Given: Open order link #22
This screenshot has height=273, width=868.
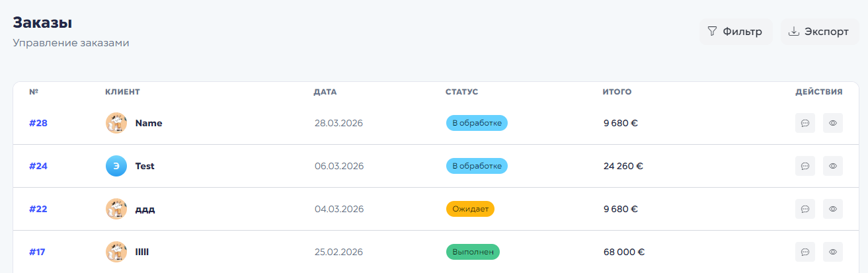Looking at the screenshot, I should pos(38,209).
